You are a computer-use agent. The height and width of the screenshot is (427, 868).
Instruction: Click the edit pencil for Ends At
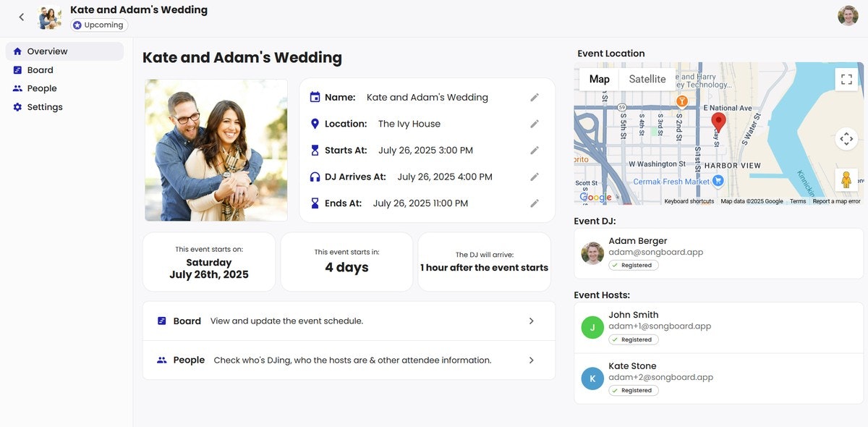point(535,203)
